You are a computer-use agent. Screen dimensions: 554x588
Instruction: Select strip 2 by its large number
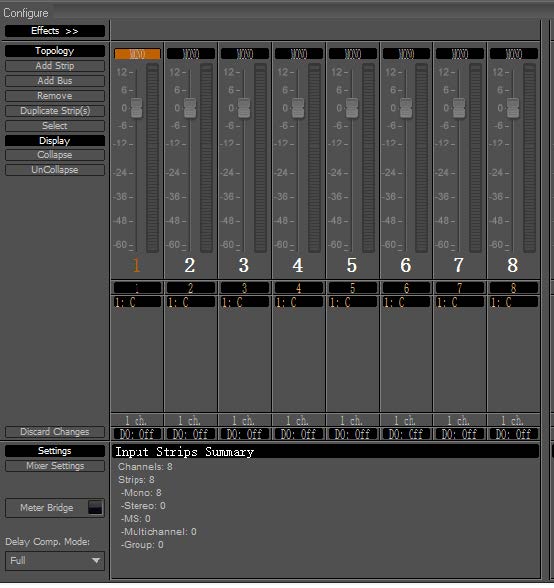190,266
